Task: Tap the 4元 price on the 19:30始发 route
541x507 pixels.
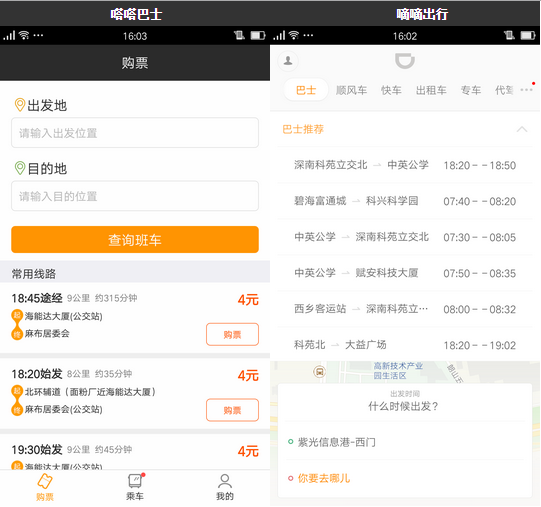Action: coord(248,451)
